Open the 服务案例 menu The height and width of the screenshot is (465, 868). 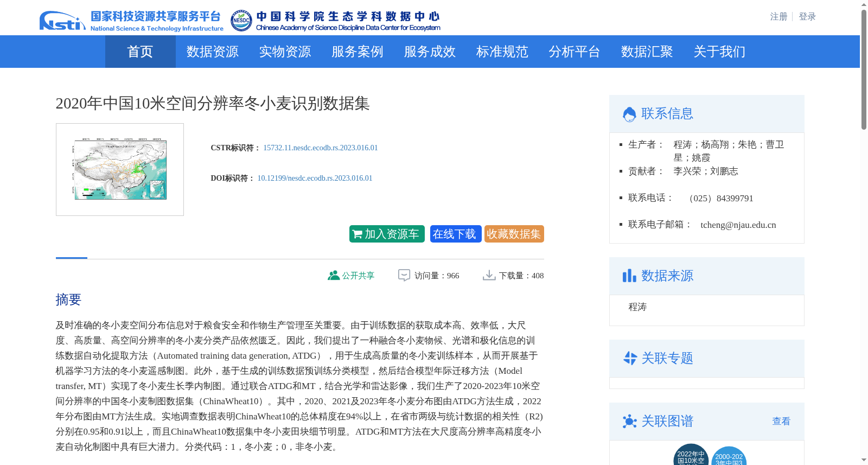(x=357, y=52)
